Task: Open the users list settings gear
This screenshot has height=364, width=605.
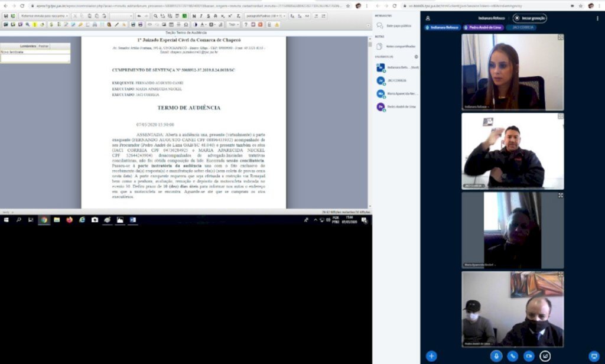Action: [x=416, y=57]
